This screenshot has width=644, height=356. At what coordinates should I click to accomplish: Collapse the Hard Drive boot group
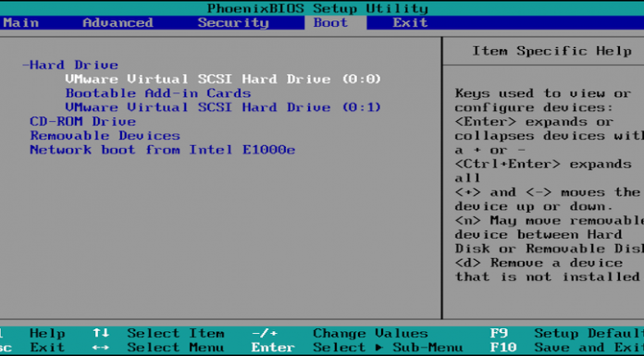70,65
